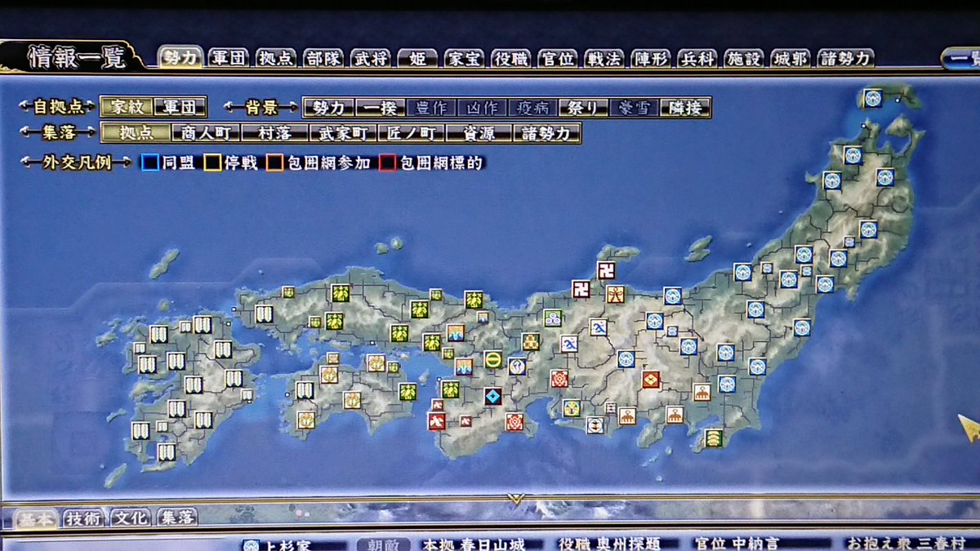Show 資源 settlements
The width and height of the screenshot is (980, 551).
pos(479,133)
